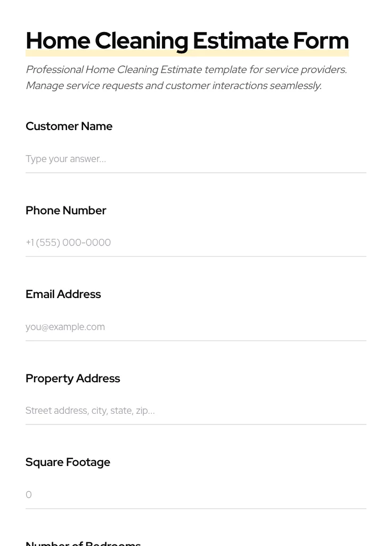The height and width of the screenshot is (546, 392).
Task: Click the 'Customer Name' label
Action: pyautogui.click(x=69, y=126)
